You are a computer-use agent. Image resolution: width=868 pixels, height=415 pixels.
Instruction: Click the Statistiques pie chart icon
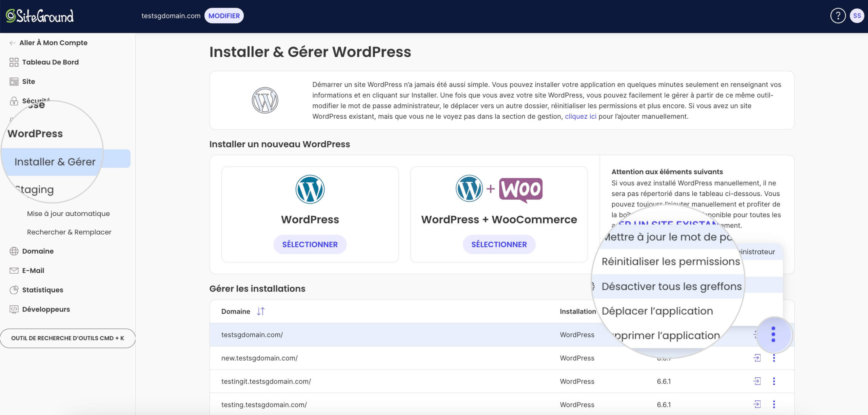pyautogui.click(x=14, y=290)
